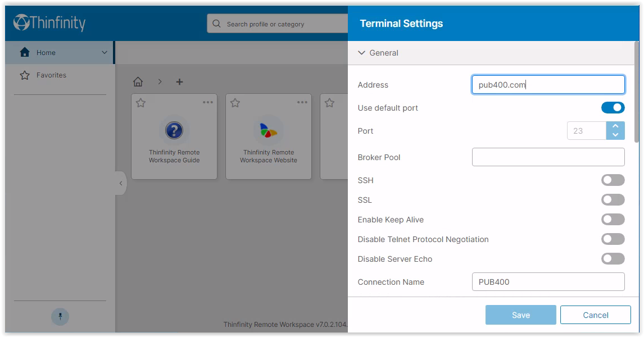Open options menu for Workspace Guide card

pyautogui.click(x=208, y=102)
